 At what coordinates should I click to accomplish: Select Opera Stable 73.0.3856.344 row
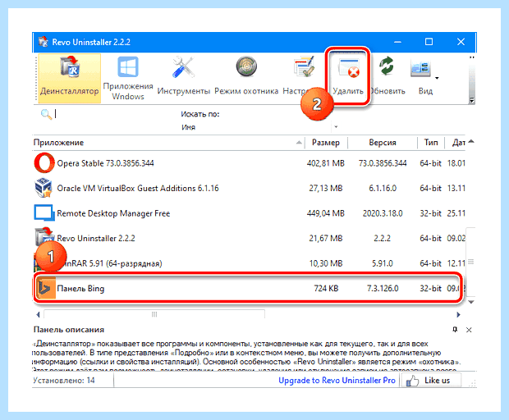tap(250, 163)
